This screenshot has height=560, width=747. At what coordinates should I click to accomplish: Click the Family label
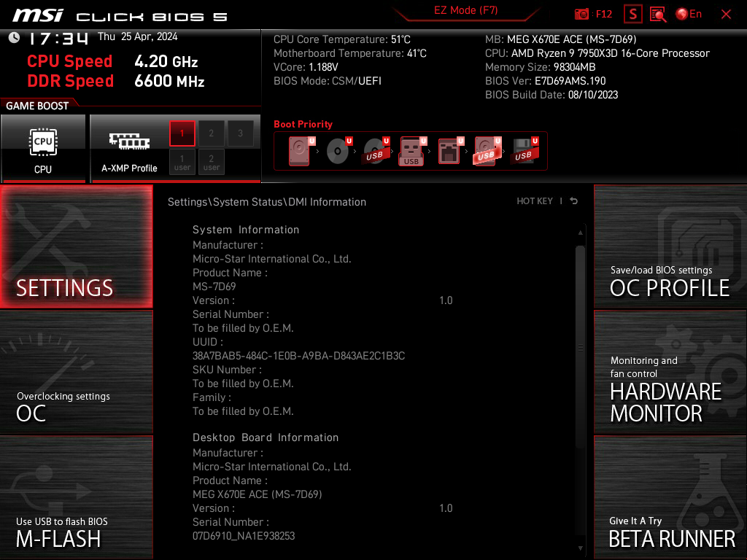pyautogui.click(x=212, y=397)
